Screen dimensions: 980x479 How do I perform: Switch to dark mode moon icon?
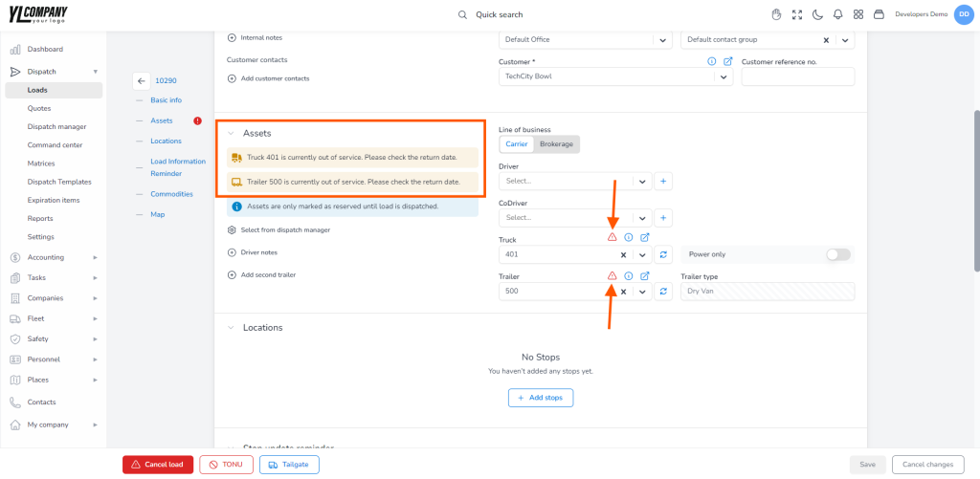[x=817, y=14]
